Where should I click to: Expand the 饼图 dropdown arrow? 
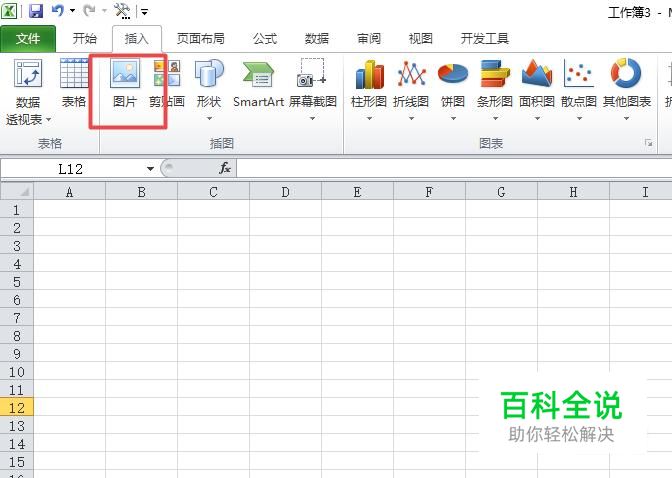(x=453, y=118)
